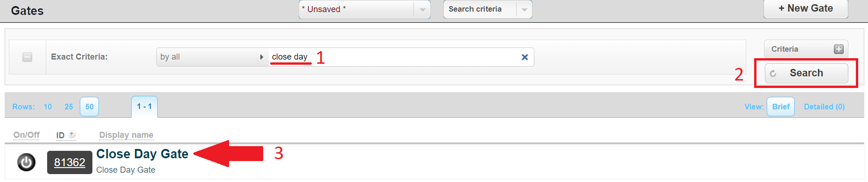Switch to Detailed (0) view
The image size is (868, 182).
[x=824, y=107]
